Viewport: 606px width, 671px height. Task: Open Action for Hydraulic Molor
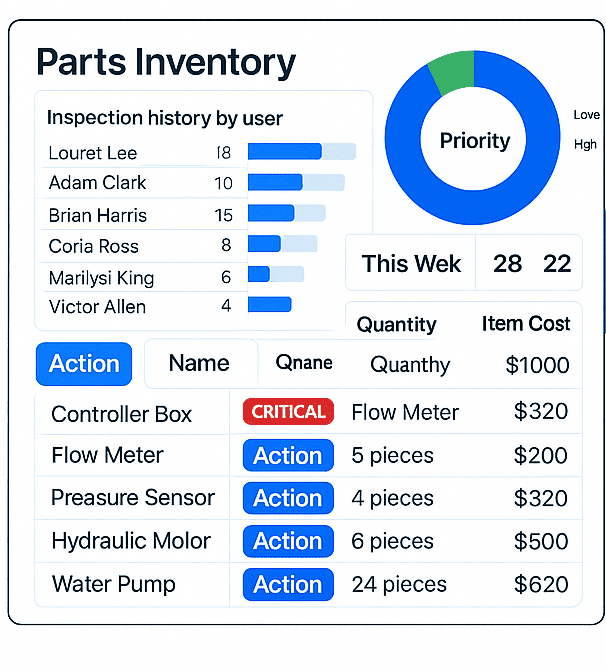point(287,541)
